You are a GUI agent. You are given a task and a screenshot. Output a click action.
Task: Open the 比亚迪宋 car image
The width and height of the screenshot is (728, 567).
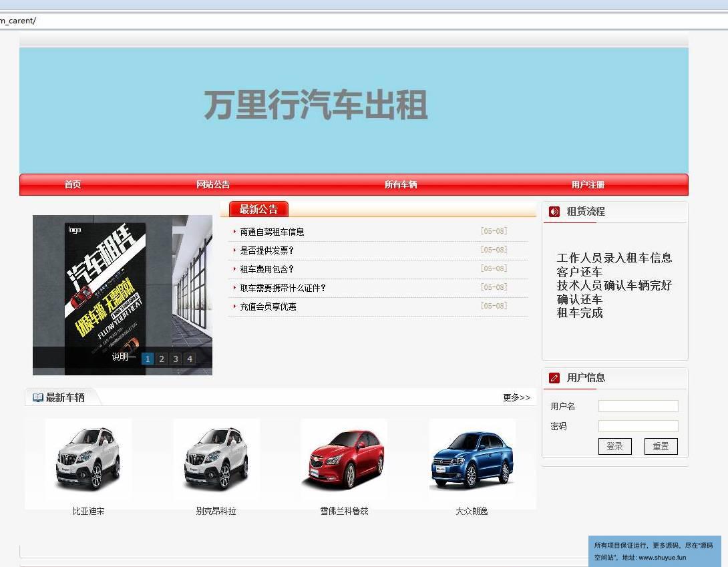(88, 459)
